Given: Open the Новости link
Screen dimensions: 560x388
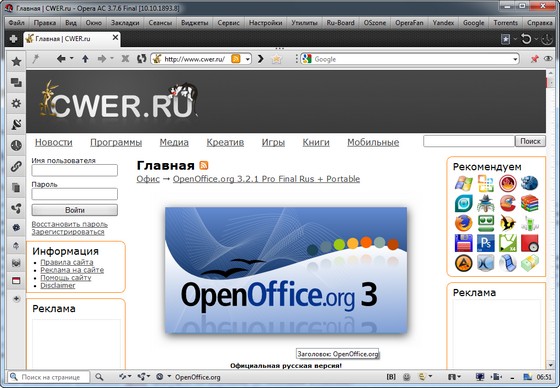Looking at the screenshot, I should (54, 143).
